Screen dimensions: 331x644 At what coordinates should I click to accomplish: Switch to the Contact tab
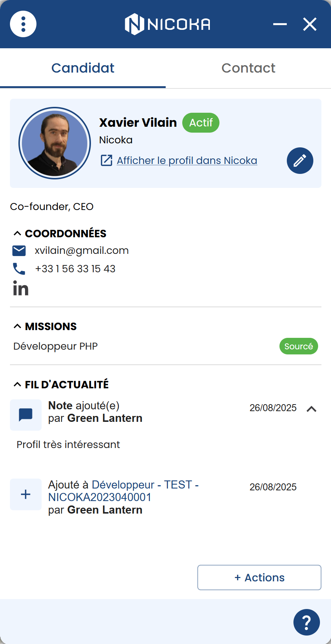[249, 68]
